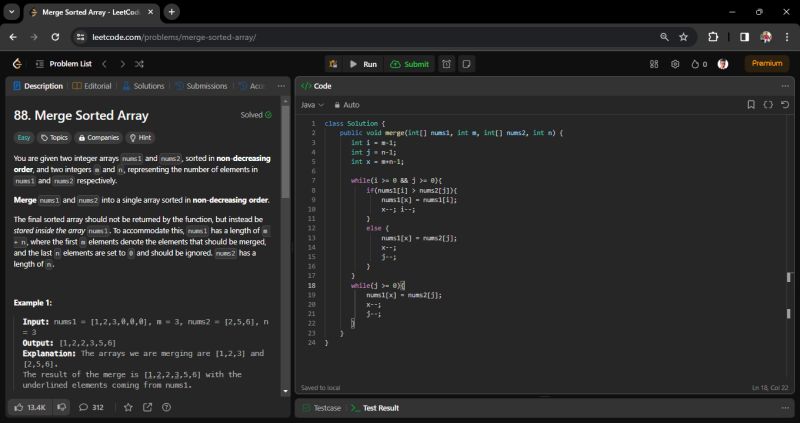
Task: Click the scroll down arrow of description
Action: click(285, 391)
